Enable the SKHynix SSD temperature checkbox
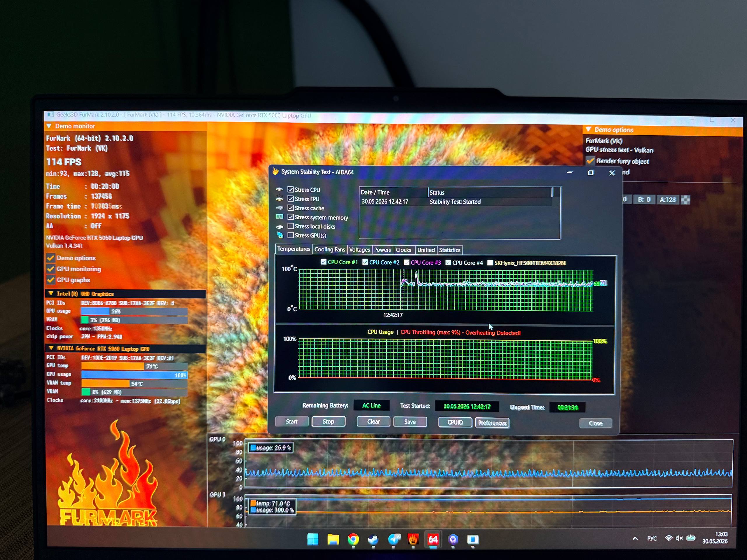 (490, 262)
